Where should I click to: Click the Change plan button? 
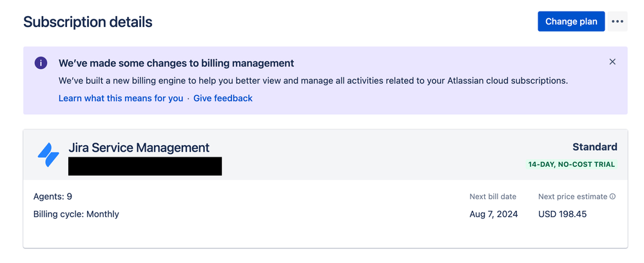[x=571, y=21]
